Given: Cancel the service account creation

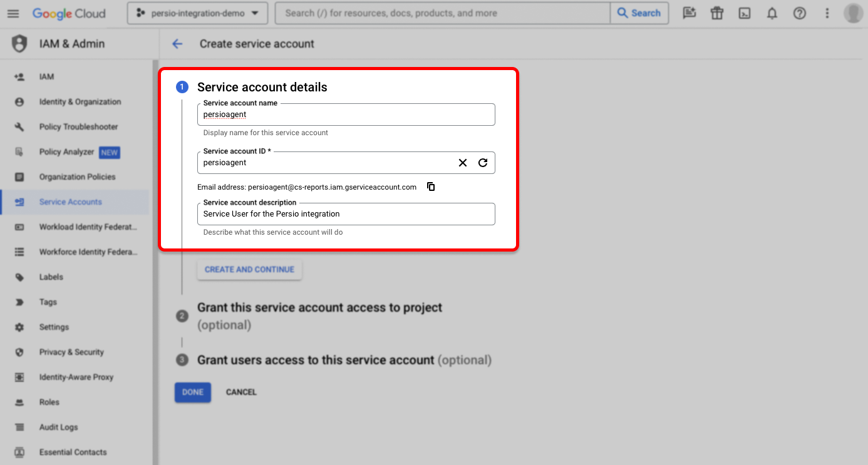Looking at the screenshot, I should [x=241, y=392].
